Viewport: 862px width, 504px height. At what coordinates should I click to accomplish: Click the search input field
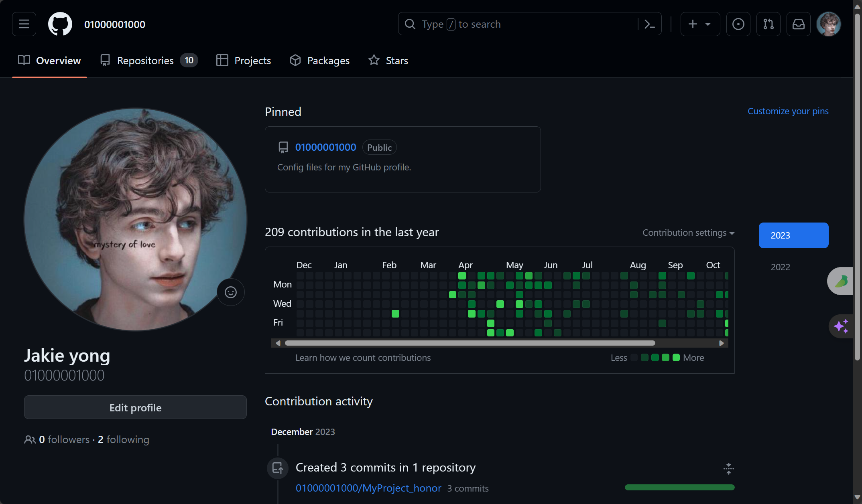[522, 24]
